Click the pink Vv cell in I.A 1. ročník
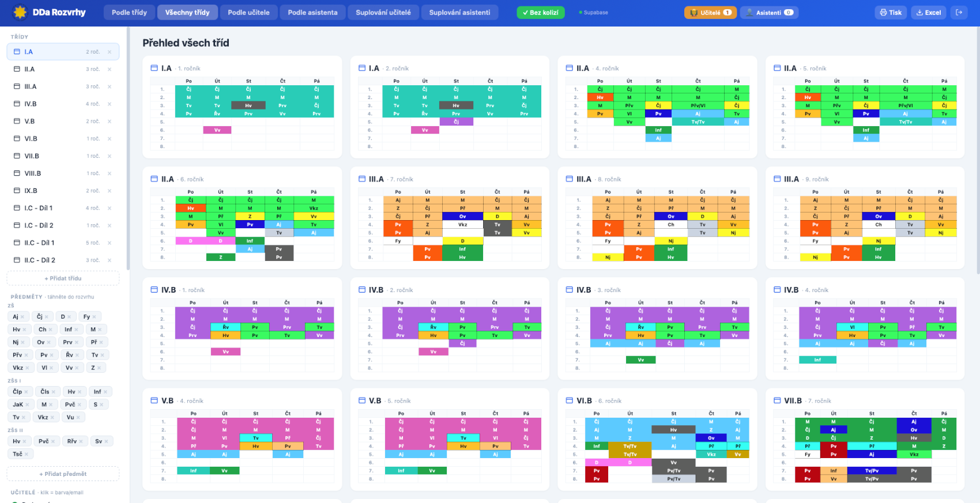The height and width of the screenshot is (503, 980). (217, 130)
